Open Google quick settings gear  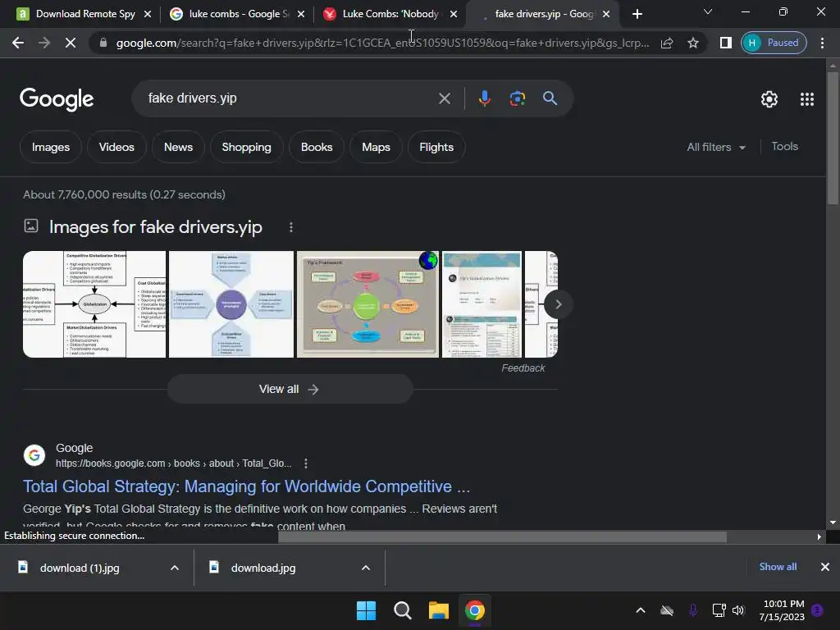[x=769, y=99]
